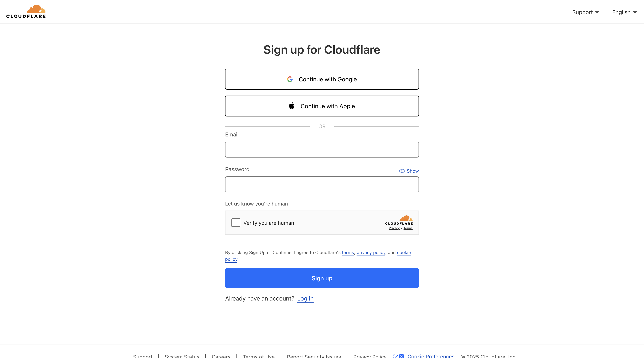The width and height of the screenshot is (644, 358).
Task: Select the System Status footer item
Action: [x=182, y=357]
